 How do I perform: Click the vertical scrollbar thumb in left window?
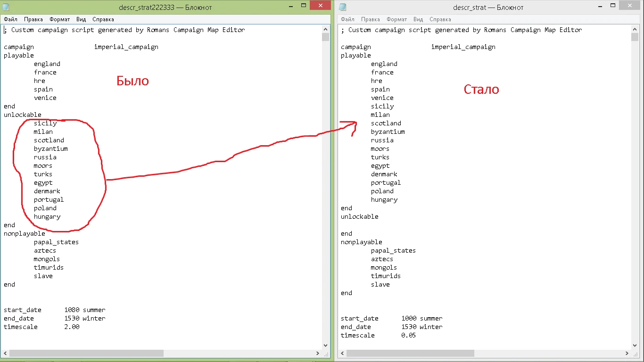click(x=326, y=37)
